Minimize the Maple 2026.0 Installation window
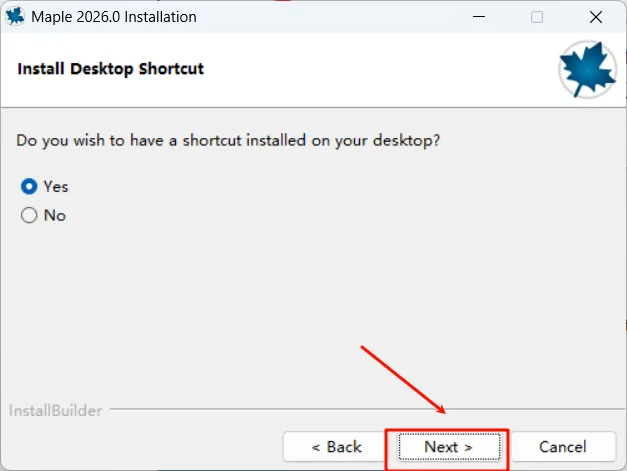 click(479, 17)
